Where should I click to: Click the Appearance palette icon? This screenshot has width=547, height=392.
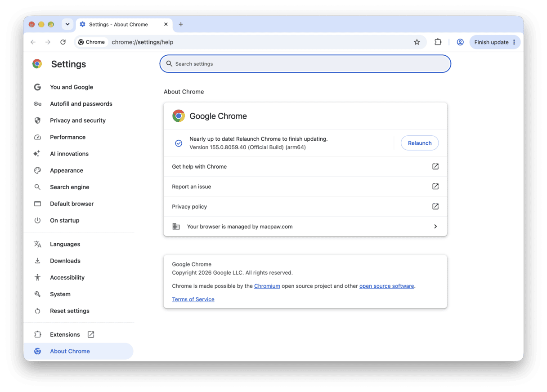pos(37,170)
